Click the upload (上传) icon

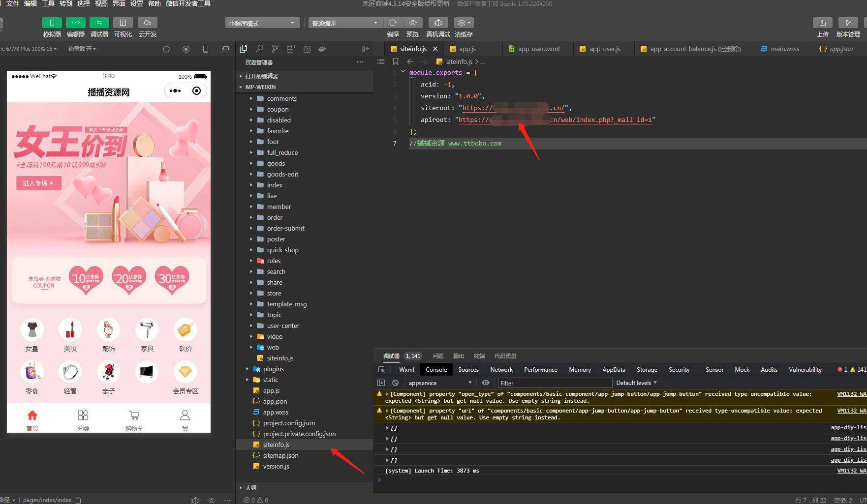coord(823,23)
